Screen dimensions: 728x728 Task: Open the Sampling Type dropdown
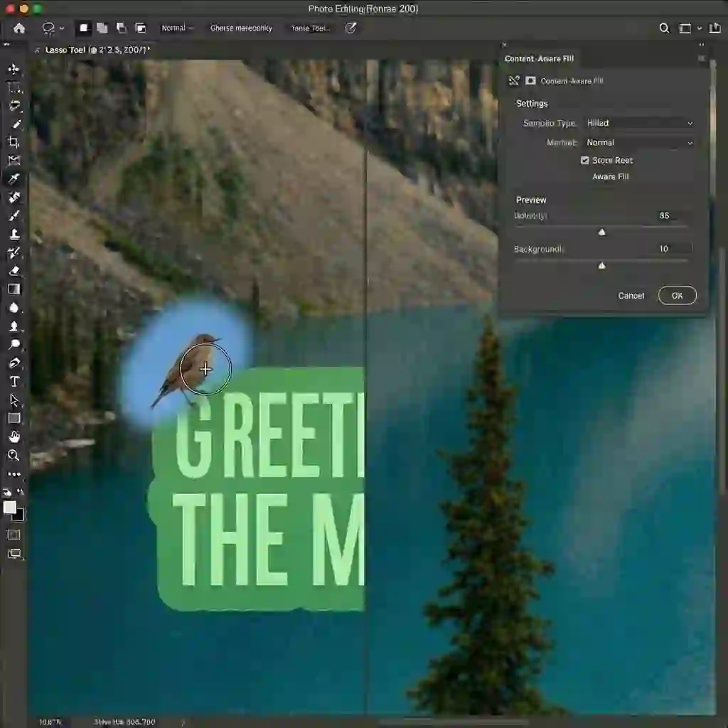point(638,122)
